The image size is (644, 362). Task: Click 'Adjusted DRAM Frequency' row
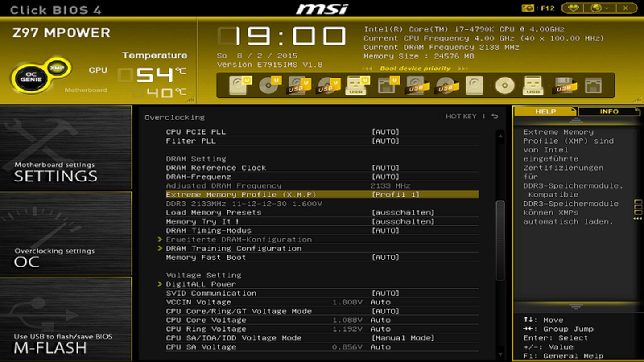(322, 185)
